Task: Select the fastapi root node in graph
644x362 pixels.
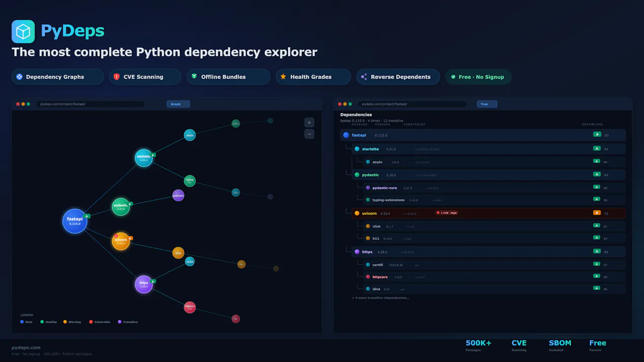Action: (x=75, y=221)
